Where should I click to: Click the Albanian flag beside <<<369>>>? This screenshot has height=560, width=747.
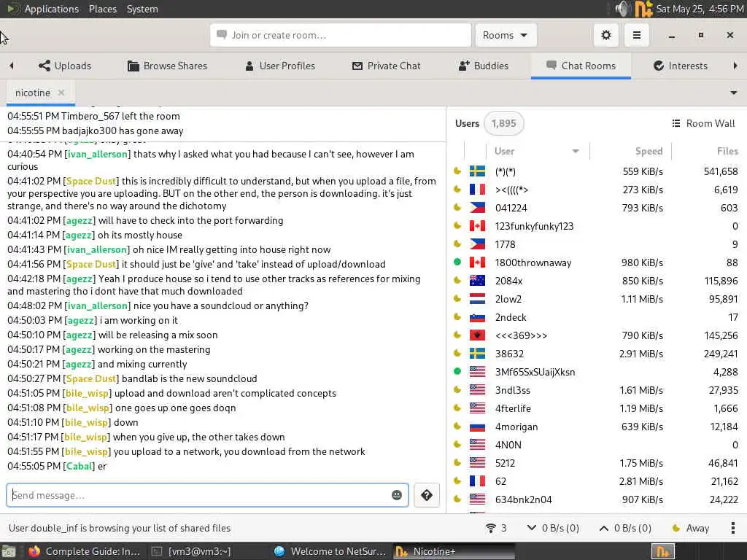tap(477, 335)
